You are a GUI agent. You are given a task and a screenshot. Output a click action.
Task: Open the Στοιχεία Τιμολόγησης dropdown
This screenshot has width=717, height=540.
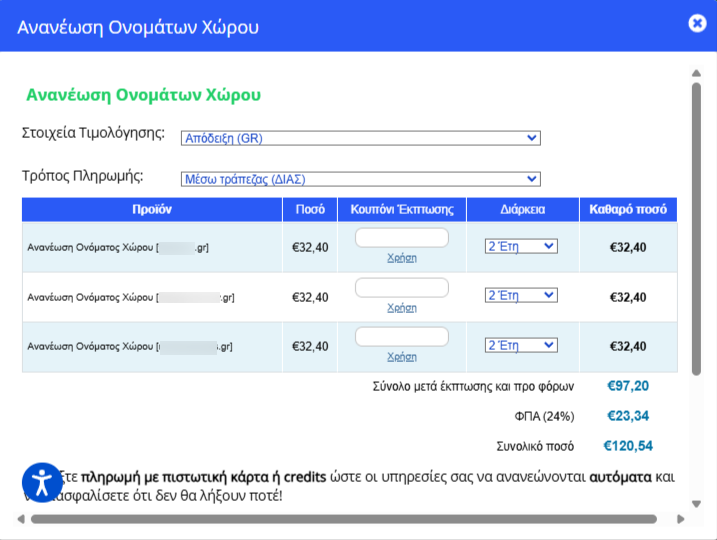click(360, 138)
